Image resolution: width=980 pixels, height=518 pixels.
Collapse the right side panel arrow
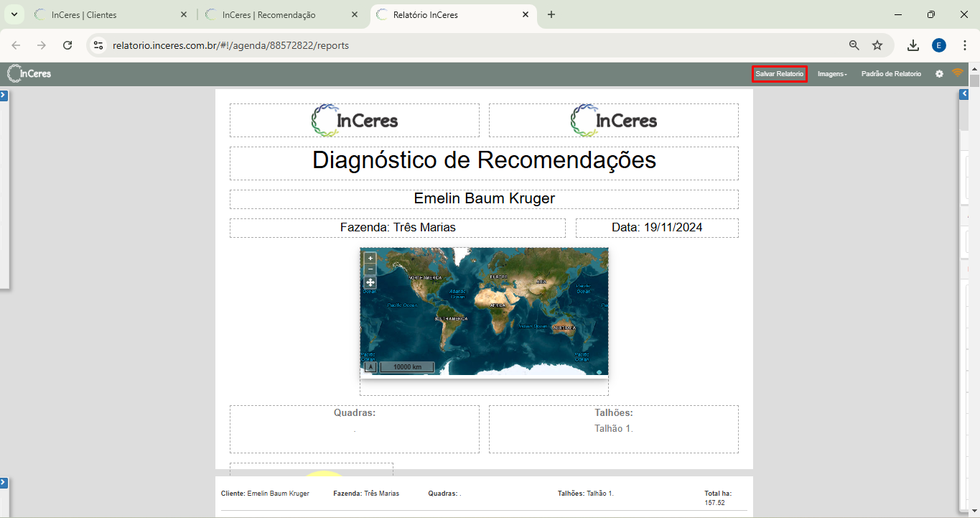coord(964,95)
